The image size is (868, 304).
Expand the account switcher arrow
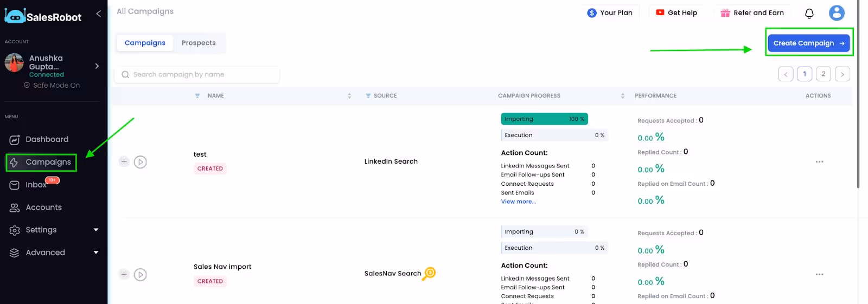(97, 66)
